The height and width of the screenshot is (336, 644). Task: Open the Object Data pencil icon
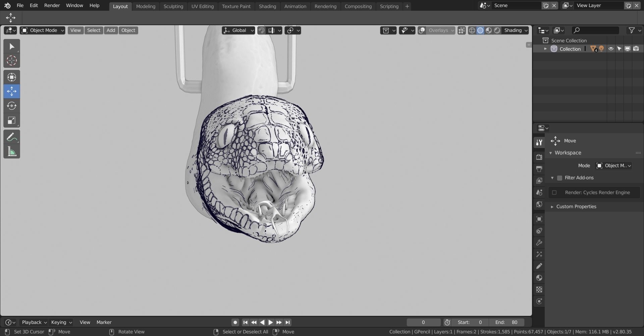tap(539, 266)
